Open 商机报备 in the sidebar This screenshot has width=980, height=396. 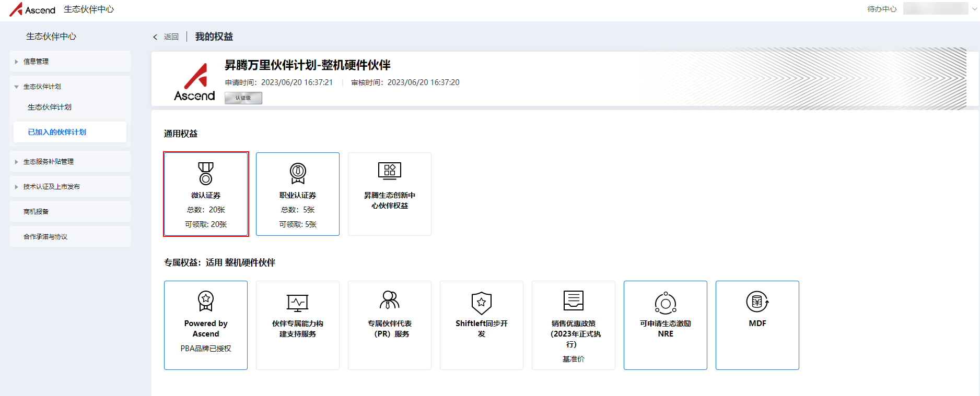point(70,211)
